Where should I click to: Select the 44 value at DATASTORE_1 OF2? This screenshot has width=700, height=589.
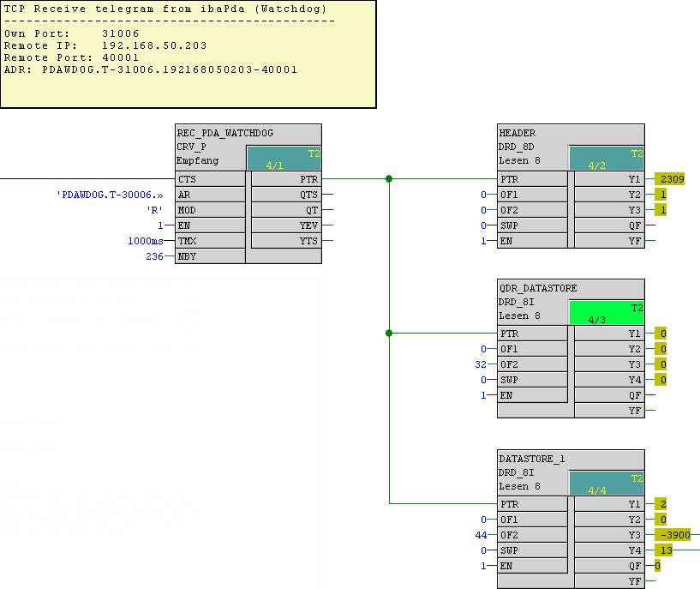[x=481, y=535]
